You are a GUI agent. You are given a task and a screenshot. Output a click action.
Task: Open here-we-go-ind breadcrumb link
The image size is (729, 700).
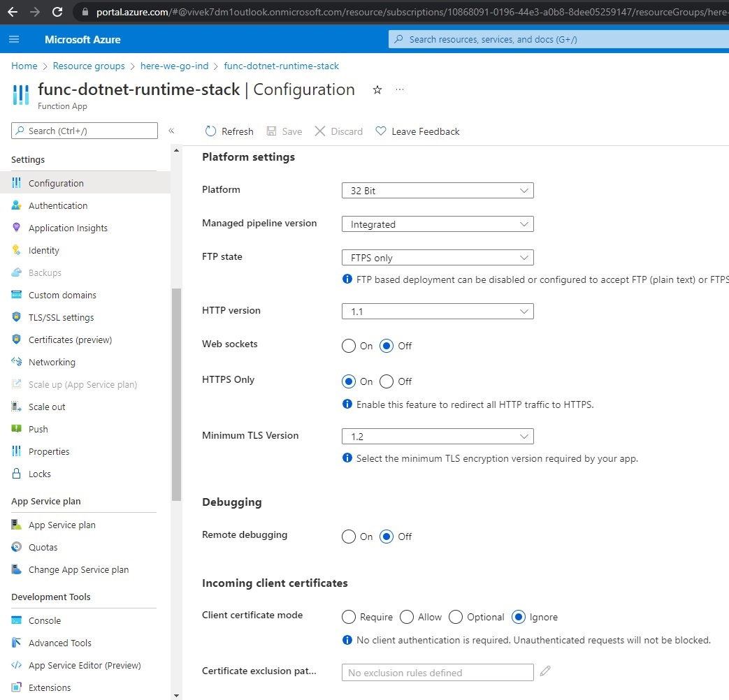(174, 66)
